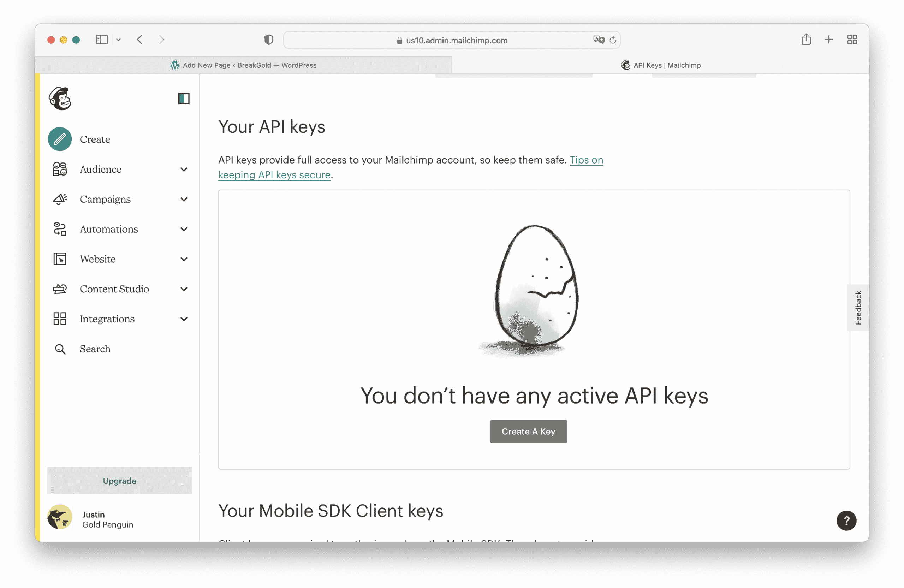Reload the Mailchimp page

(x=613, y=40)
